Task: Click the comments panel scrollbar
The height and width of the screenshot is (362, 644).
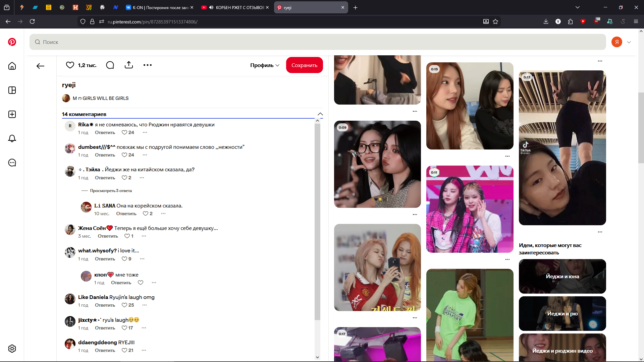Action: coord(317,221)
